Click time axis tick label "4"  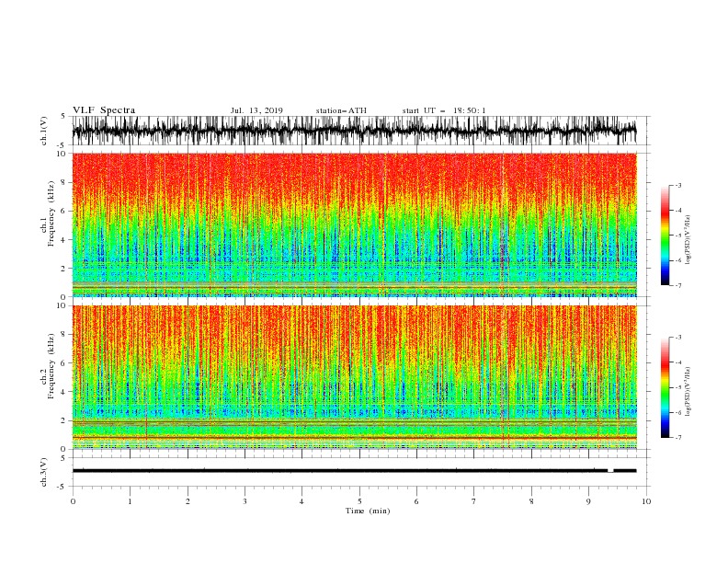pyautogui.click(x=301, y=501)
